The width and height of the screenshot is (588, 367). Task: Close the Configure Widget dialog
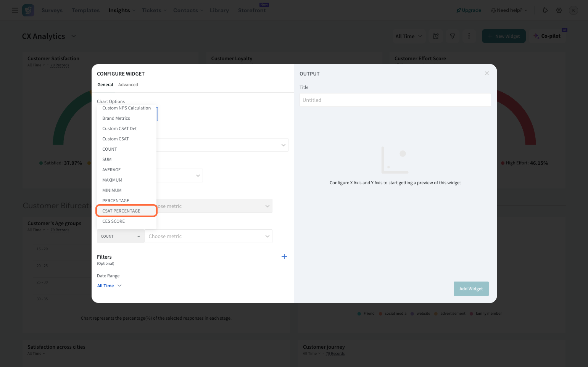pyautogui.click(x=487, y=73)
